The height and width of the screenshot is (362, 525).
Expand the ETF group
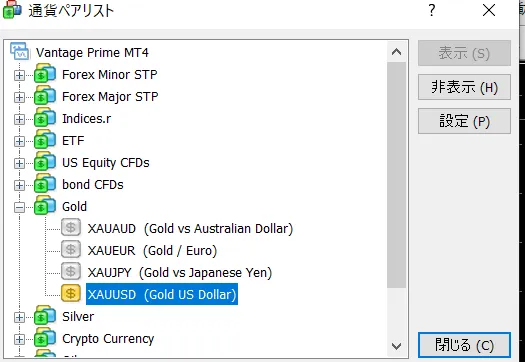(19, 142)
